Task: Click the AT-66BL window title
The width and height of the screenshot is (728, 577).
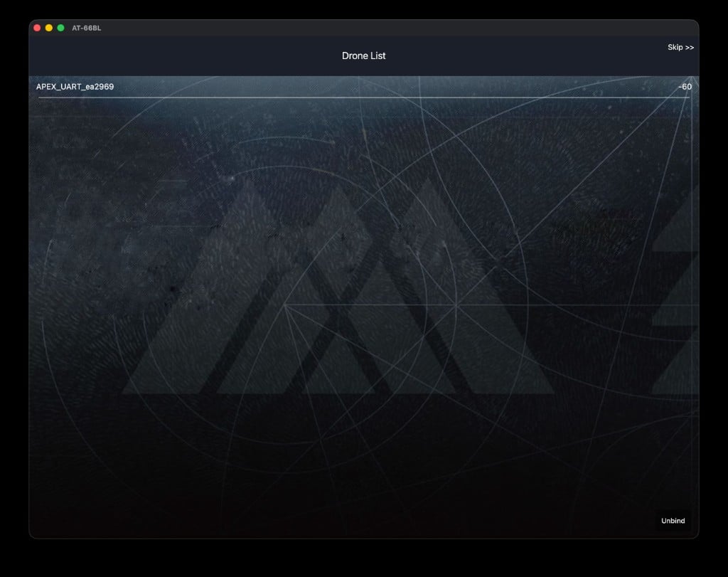Action: coord(86,28)
